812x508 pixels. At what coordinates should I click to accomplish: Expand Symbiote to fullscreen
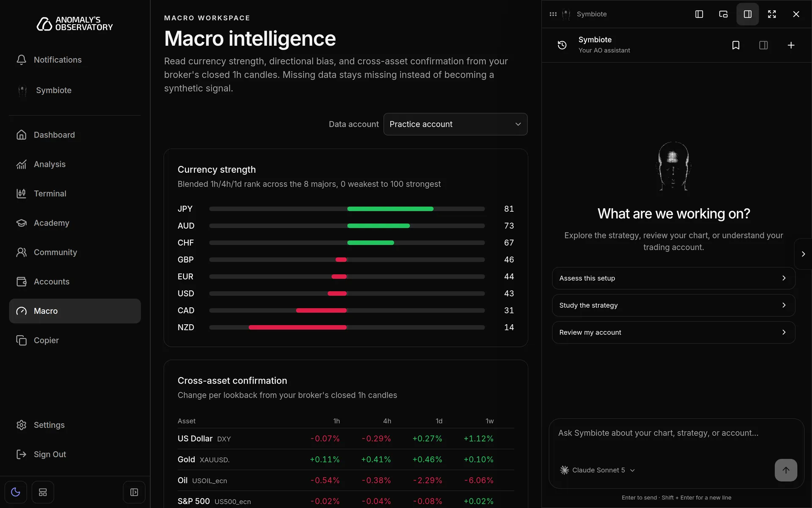coord(772,14)
